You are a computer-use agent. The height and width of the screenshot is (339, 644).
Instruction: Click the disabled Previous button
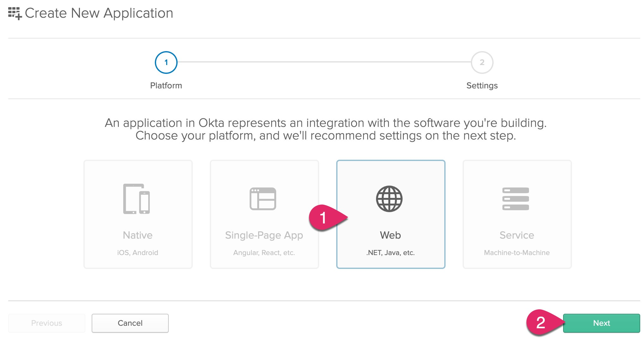coord(47,323)
